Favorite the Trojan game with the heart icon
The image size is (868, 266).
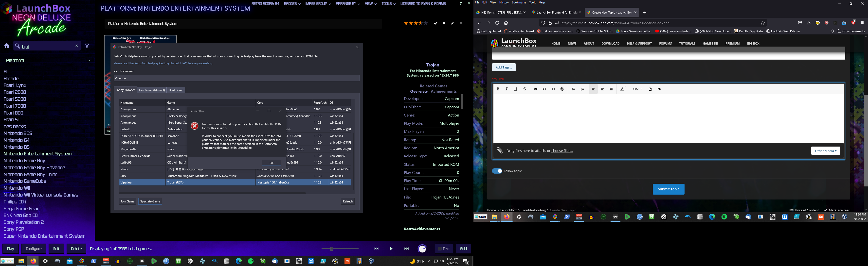[444, 23]
